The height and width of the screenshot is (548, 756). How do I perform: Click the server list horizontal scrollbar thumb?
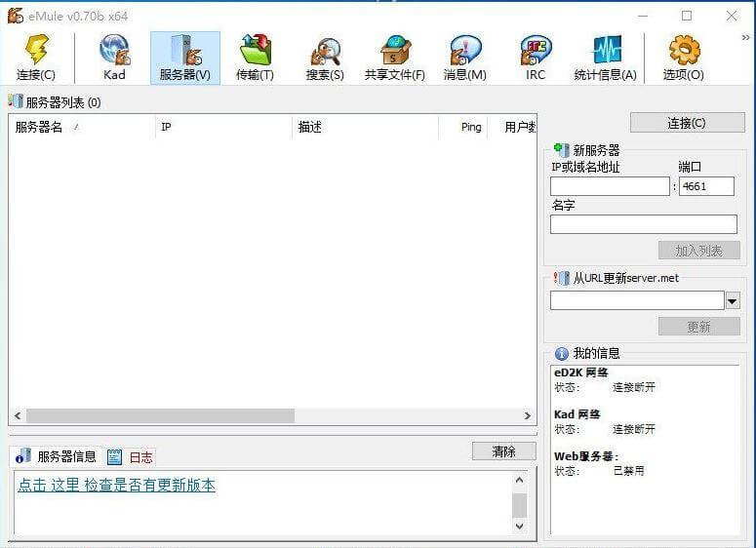point(160,415)
